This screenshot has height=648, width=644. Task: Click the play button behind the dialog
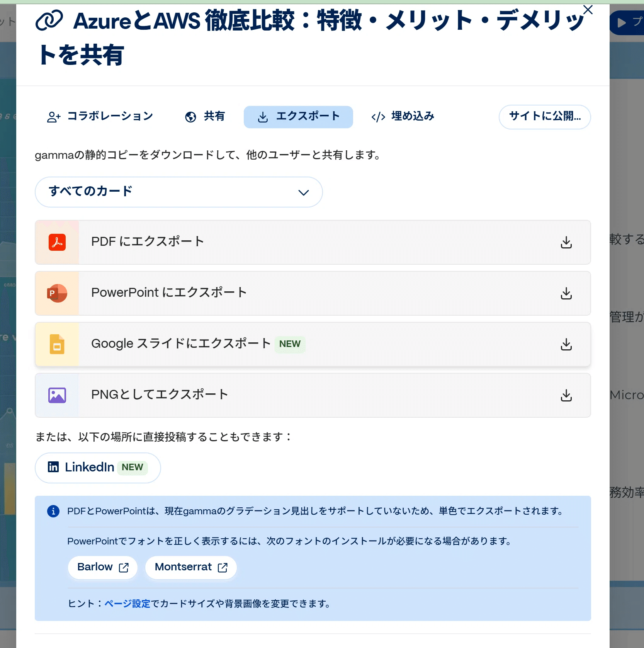click(x=627, y=23)
